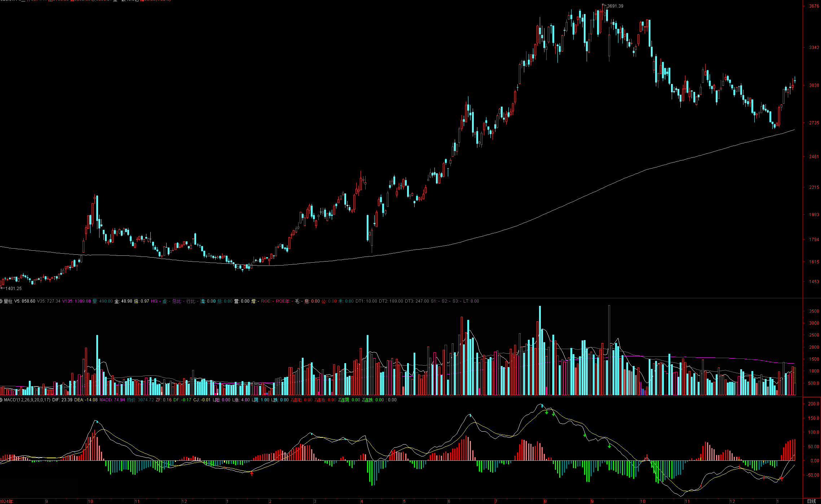Click the 200.0 MACD axis label
Image resolution: width=821 pixels, height=504 pixels.
(x=813, y=404)
